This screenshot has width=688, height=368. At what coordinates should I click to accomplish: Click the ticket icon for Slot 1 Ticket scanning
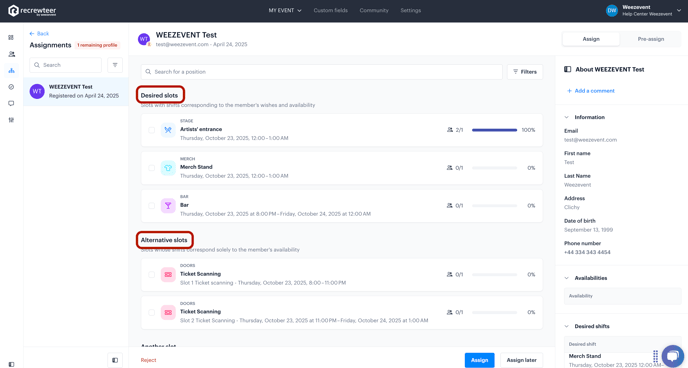[x=168, y=275]
